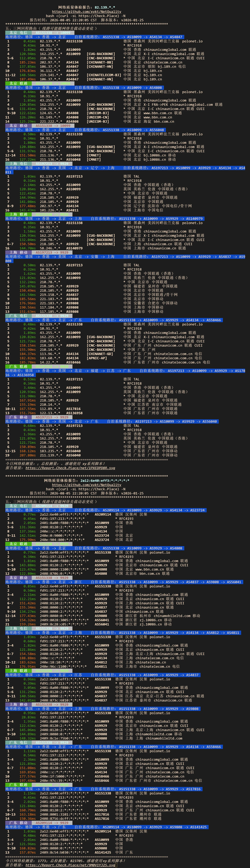
Task: Select the IPv6 prefix 240e:18:10
Action: point(50,662)
